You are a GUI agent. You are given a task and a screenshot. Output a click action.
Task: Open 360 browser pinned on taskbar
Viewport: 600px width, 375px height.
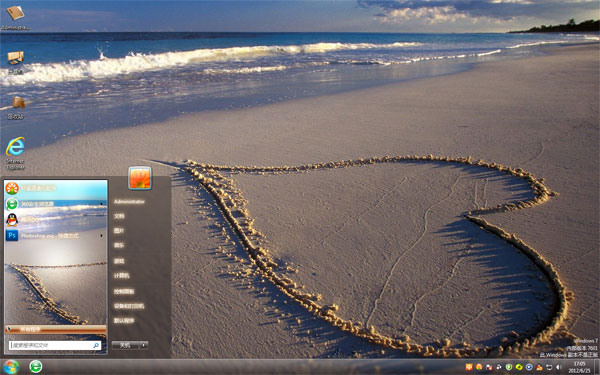click(x=36, y=367)
